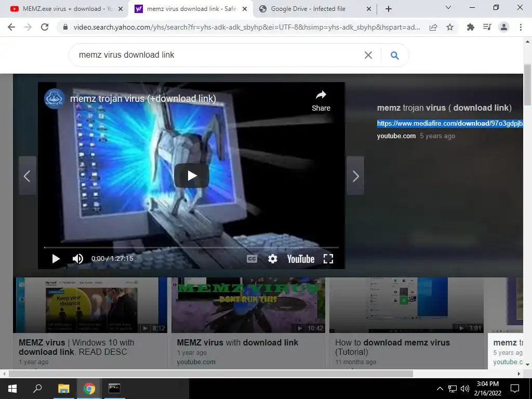The width and height of the screenshot is (532, 399).
Task: Go to previous video with left arrow
Action: pos(27,176)
